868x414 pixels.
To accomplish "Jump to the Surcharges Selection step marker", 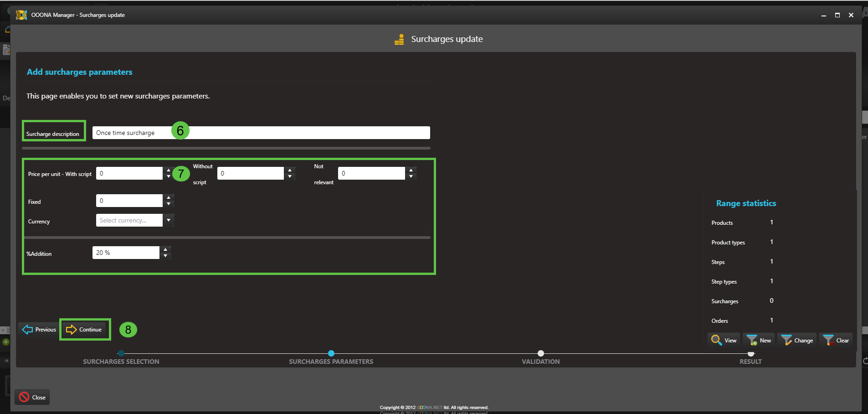I will coord(121,353).
